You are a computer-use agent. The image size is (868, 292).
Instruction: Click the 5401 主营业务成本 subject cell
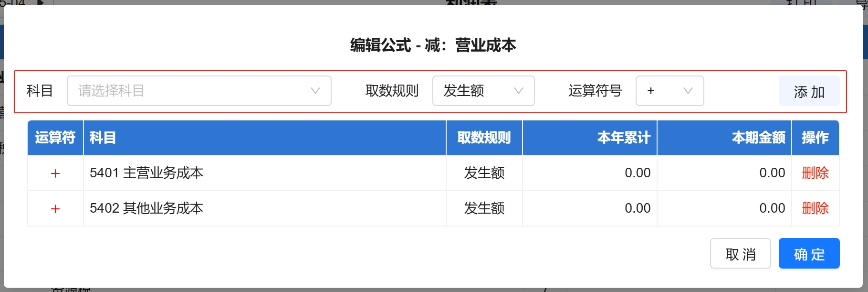click(x=146, y=173)
